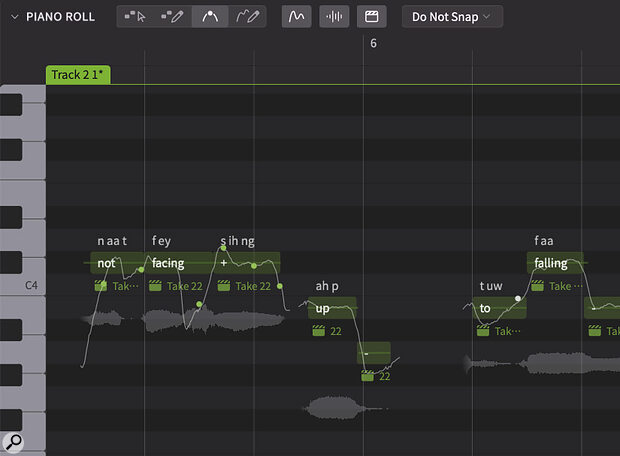Click the PIANO ROLL panel title
This screenshot has height=456, width=620.
click(x=60, y=17)
